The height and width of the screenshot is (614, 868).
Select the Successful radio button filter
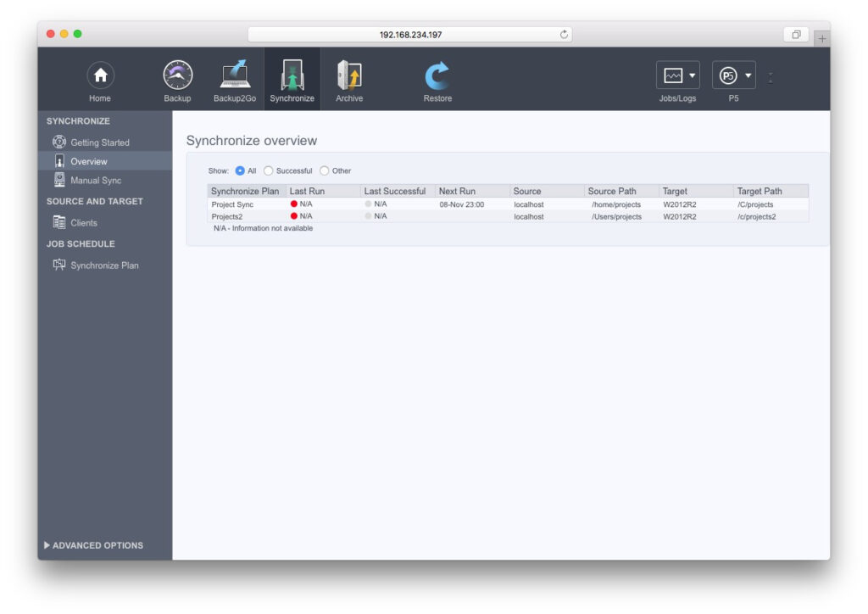[269, 171]
